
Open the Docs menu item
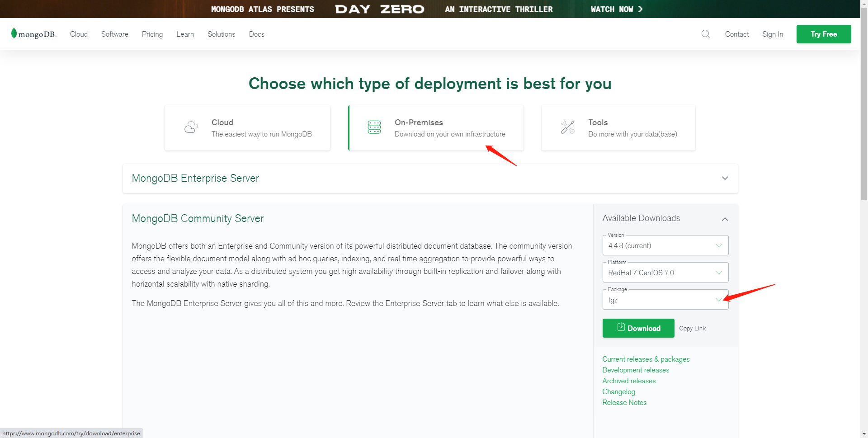pos(256,34)
